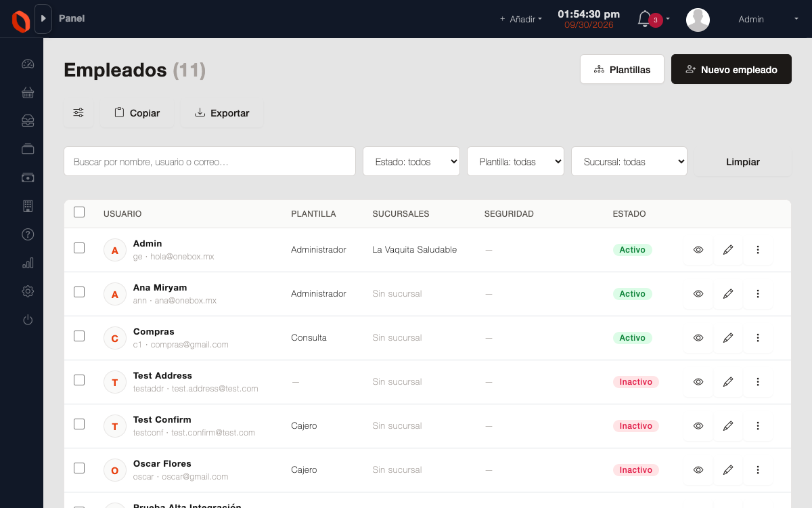812x508 pixels.
Task: Click the Copiar button
Action: pos(137,113)
